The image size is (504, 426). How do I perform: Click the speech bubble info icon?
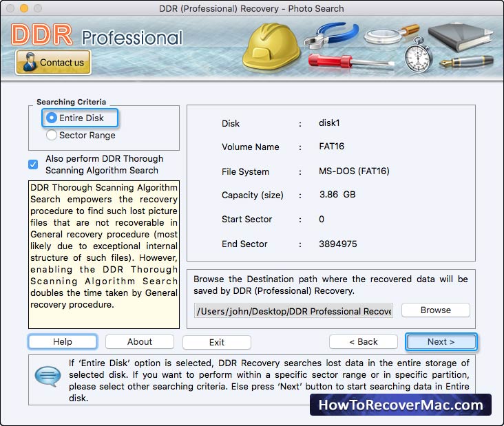pyautogui.click(x=48, y=376)
